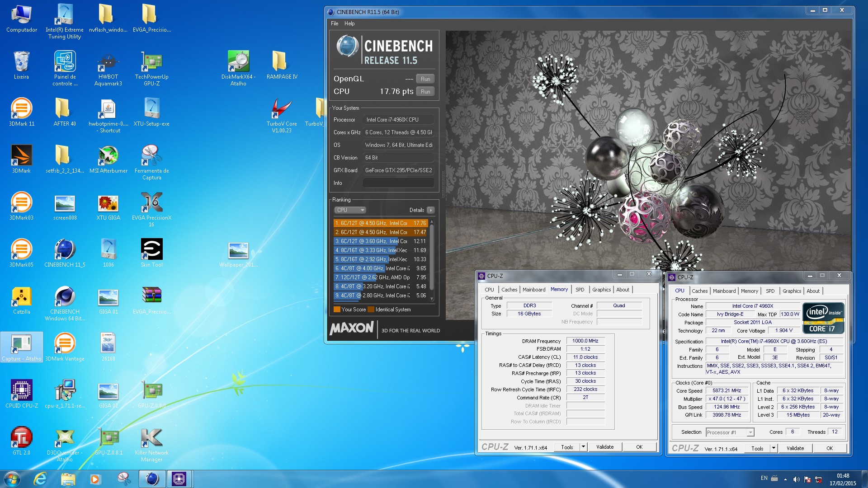Open Graphics tab in right CPU-Z window
868x488 pixels.
click(792, 291)
